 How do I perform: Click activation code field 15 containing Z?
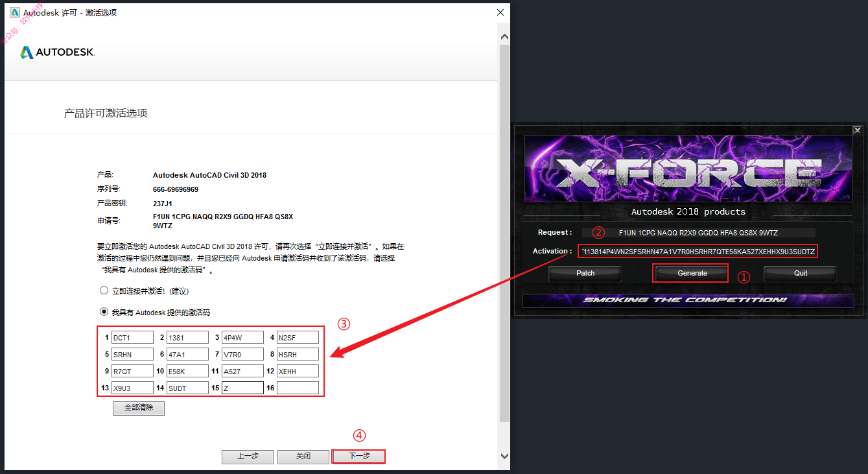pos(242,388)
